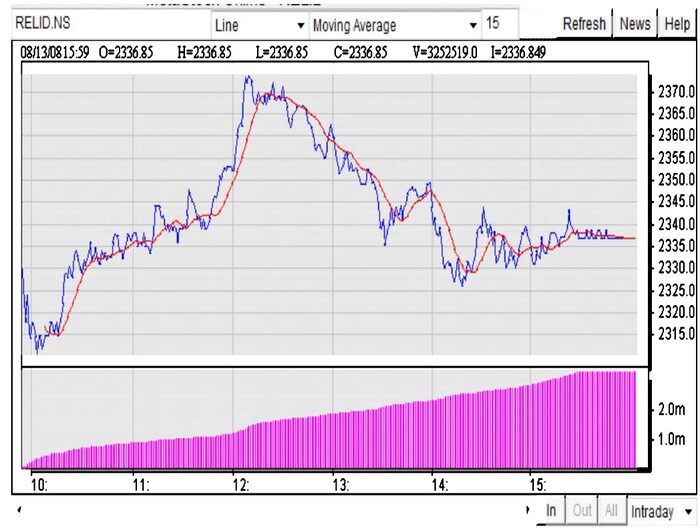Open the Moving Average indicator dropdown

pyautogui.click(x=472, y=25)
